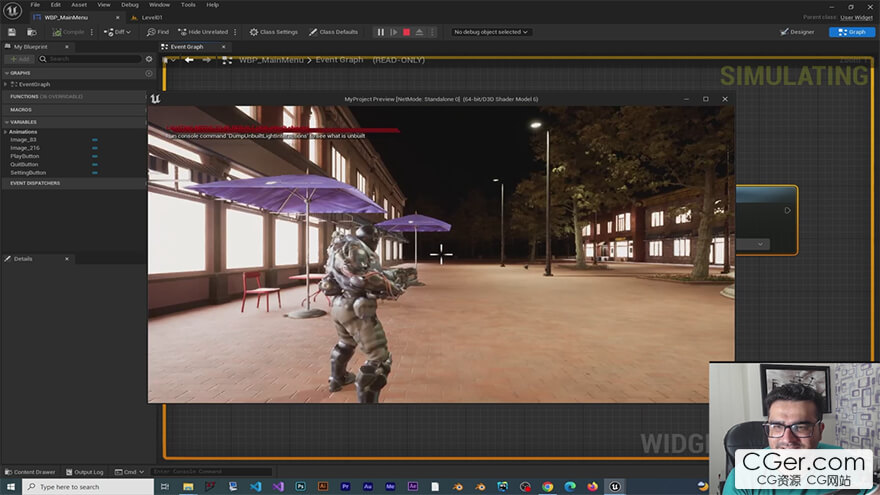Image resolution: width=880 pixels, height=495 pixels.
Task: Open the Output Log
Action: click(85, 472)
